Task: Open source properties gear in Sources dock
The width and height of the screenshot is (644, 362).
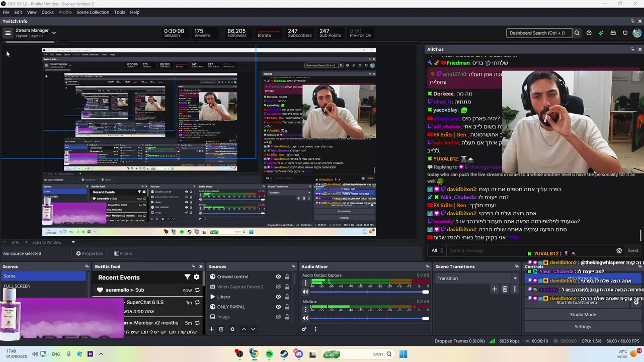Action: (x=232, y=329)
